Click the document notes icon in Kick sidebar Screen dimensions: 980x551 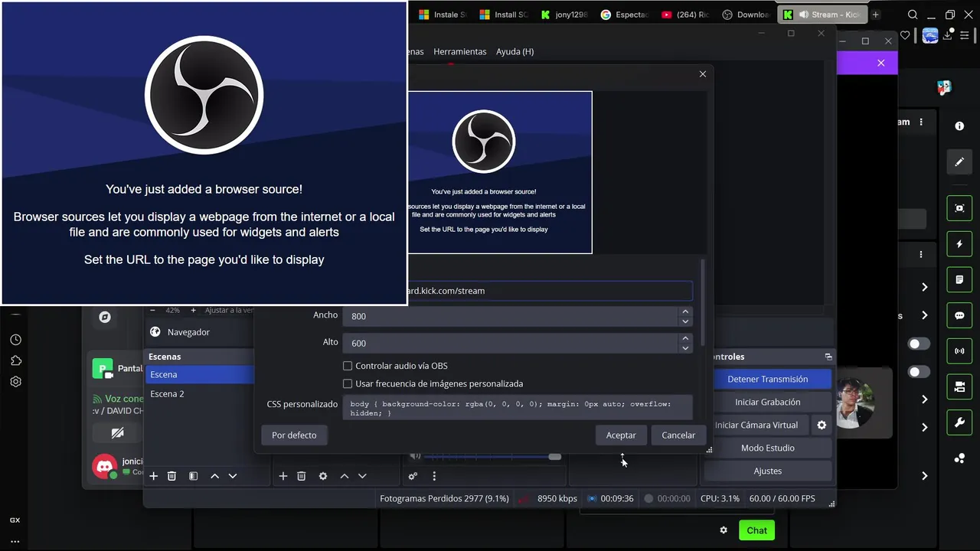(x=959, y=280)
